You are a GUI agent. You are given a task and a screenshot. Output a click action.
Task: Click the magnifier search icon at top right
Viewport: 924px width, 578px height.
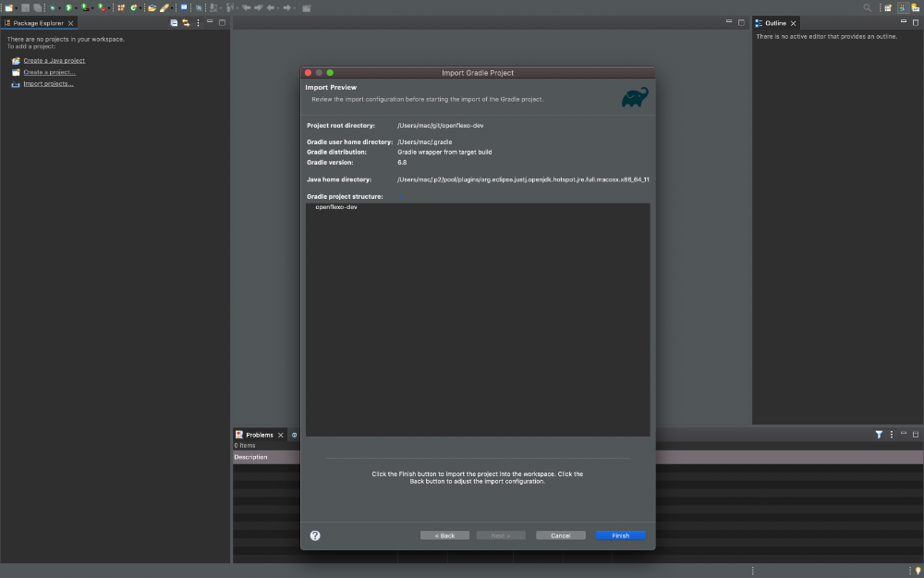(867, 7)
